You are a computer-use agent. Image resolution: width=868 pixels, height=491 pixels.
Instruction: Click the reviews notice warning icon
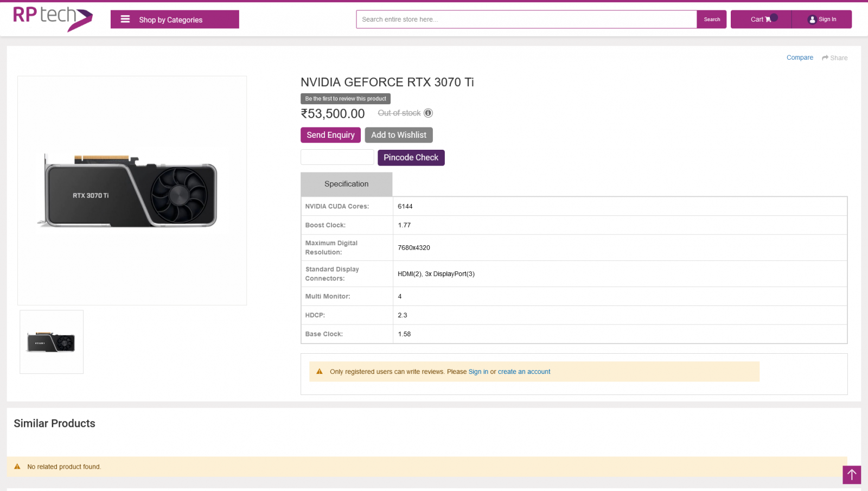coord(320,372)
